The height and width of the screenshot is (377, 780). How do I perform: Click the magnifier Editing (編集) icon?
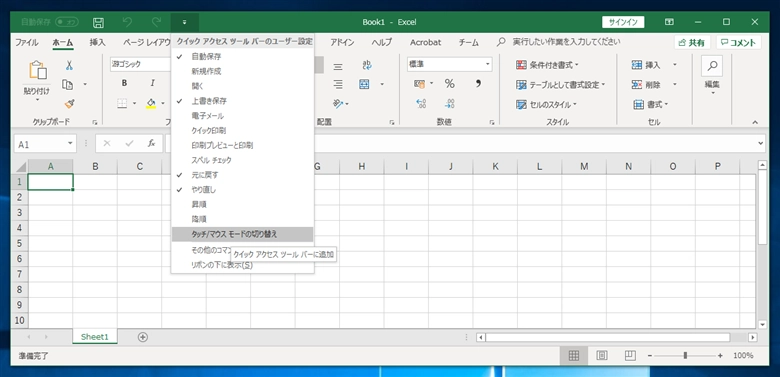(x=712, y=66)
